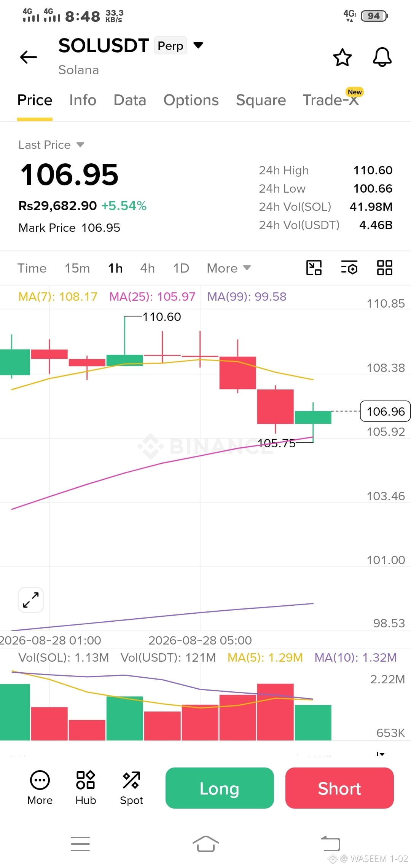This screenshot has height=868, width=411.
Task: Tap the Vol(SOL): 1.13M label
Action: tap(64, 657)
